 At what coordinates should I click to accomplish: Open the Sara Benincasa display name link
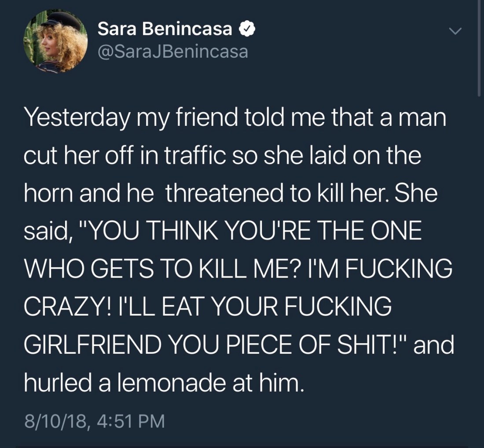coord(165,29)
